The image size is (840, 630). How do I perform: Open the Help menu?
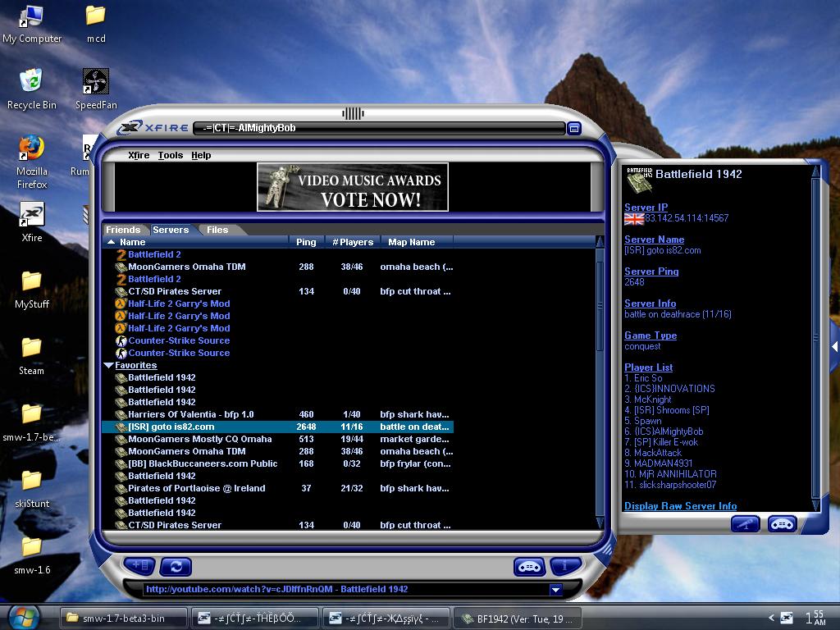click(201, 155)
